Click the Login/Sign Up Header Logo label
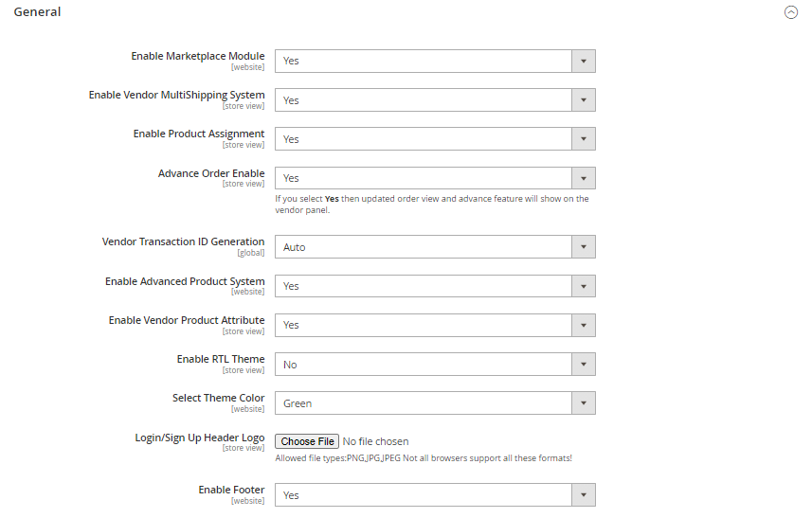The height and width of the screenshot is (518, 812). click(x=200, y=438)
